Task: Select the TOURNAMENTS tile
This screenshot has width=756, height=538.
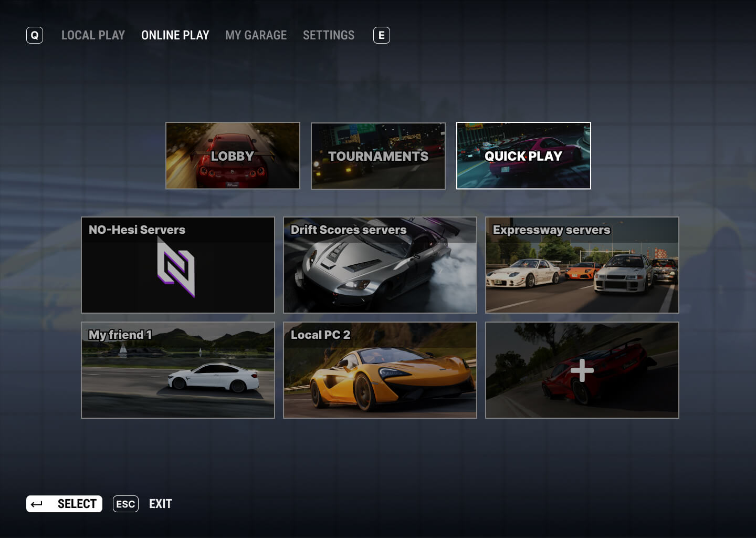Action: [x=378, y=156]
